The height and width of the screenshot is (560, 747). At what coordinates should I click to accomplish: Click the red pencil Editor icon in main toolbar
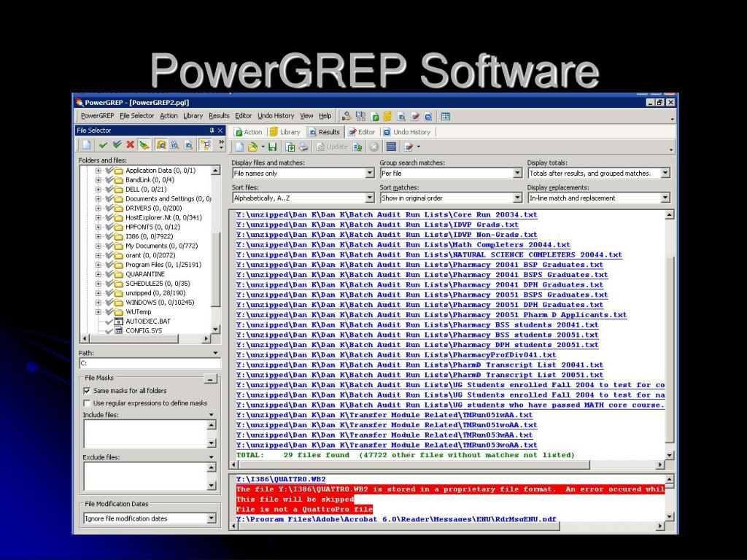[415, 116]
